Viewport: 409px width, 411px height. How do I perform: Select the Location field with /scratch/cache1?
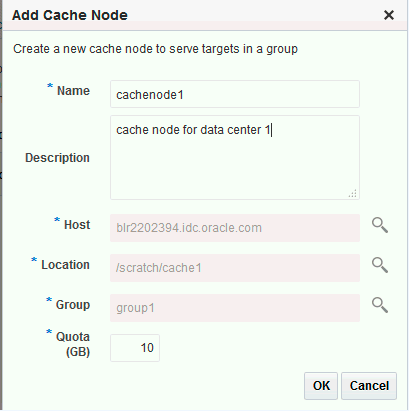235,268
